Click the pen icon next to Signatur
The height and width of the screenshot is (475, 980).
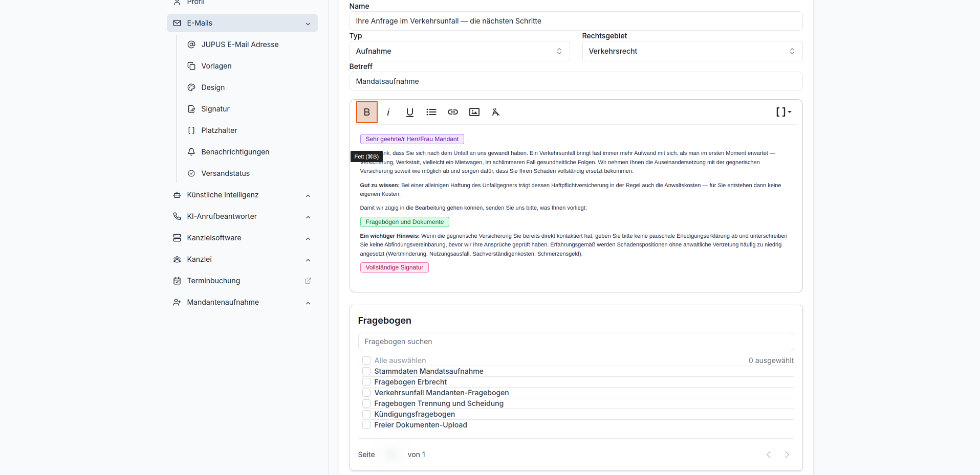191,109
